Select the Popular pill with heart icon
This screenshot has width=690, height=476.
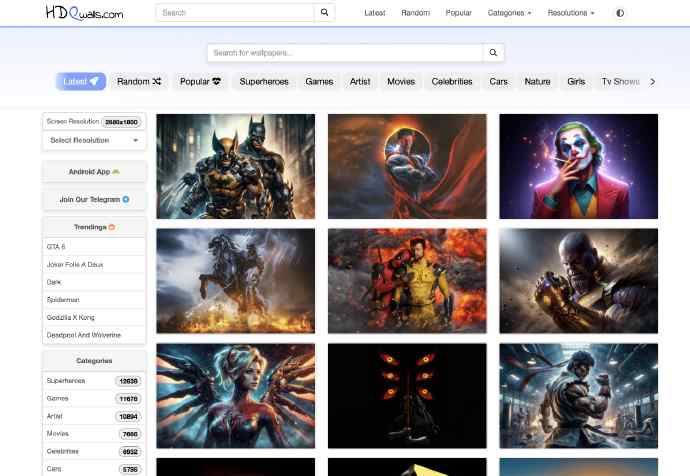tap(201, 81)
